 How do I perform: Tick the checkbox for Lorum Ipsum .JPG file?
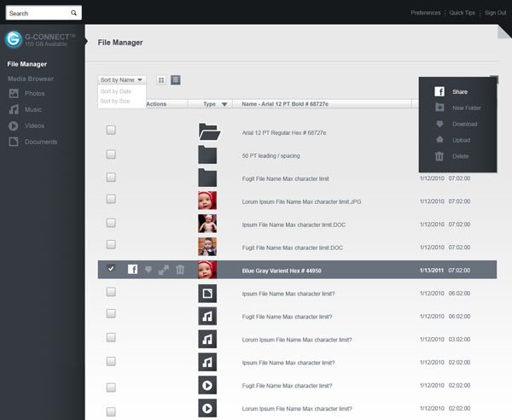click(x=111, y=200)
